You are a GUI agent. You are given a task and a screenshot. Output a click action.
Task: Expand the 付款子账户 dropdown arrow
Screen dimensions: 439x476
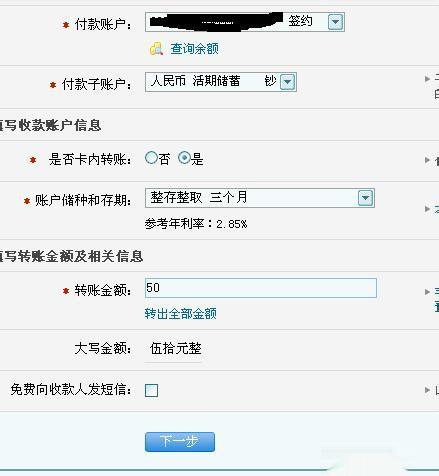pyautogui.click(x=288, y=82)
